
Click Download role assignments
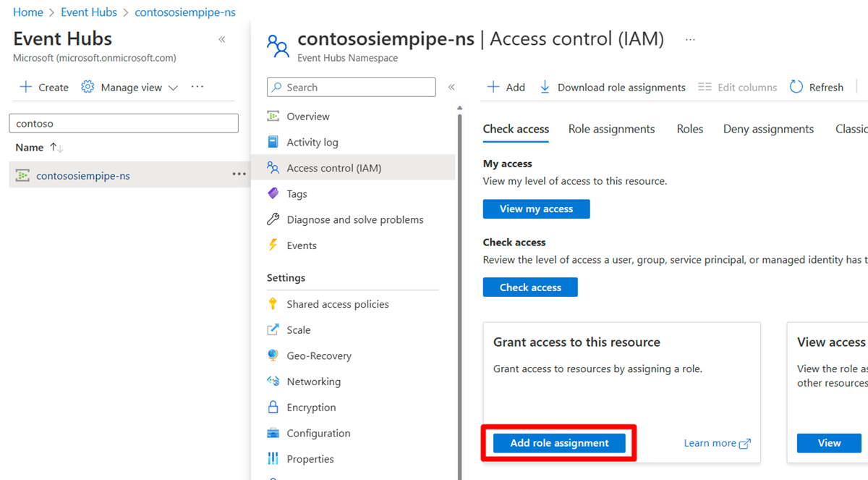(x=613, y=87)
